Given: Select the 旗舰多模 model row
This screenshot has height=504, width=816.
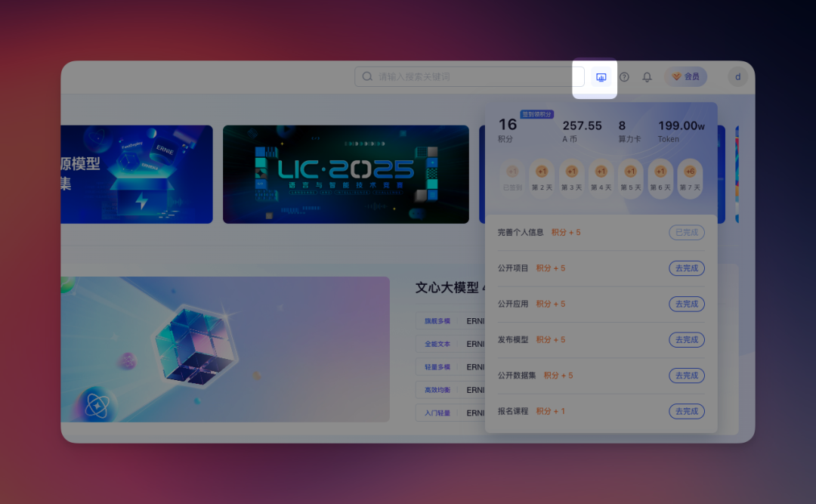Looking at the screenshot, I should tap(450, 321).
